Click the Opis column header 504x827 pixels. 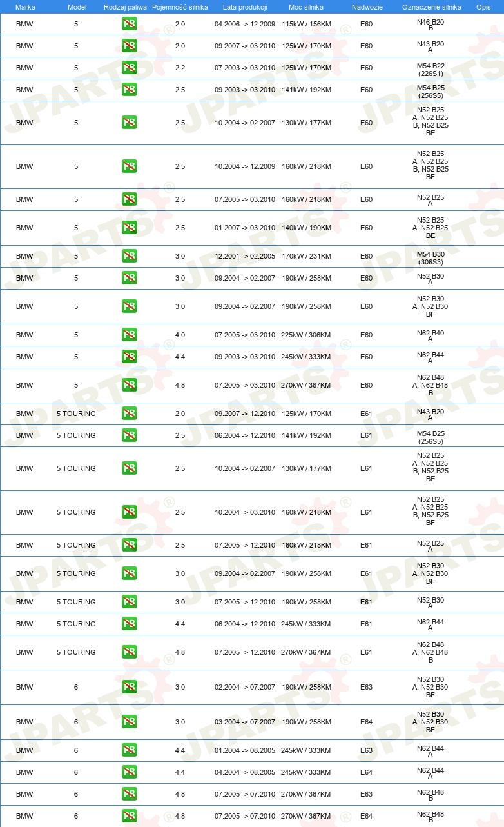[x=483, y=7]
